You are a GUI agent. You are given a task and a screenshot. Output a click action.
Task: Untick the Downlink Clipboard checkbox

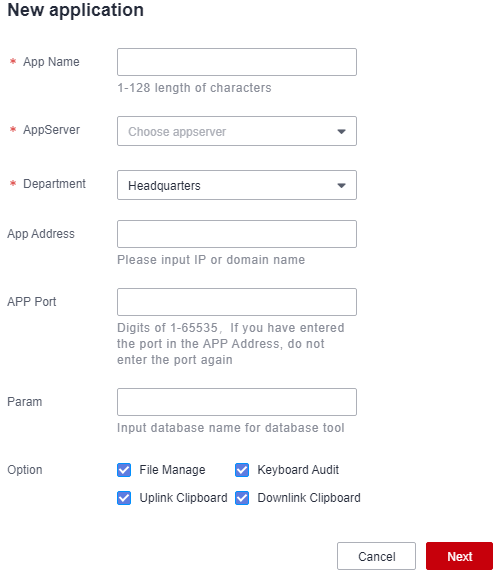242,498
